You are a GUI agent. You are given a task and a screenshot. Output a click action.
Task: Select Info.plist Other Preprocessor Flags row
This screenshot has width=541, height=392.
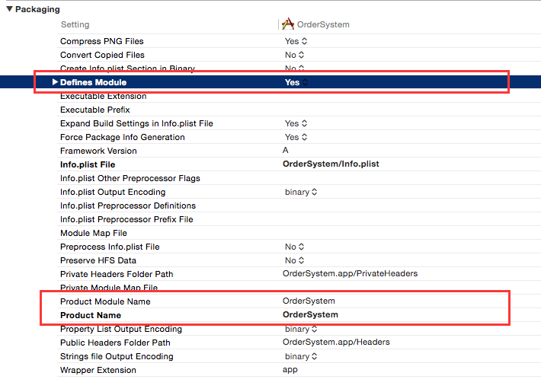299,178
